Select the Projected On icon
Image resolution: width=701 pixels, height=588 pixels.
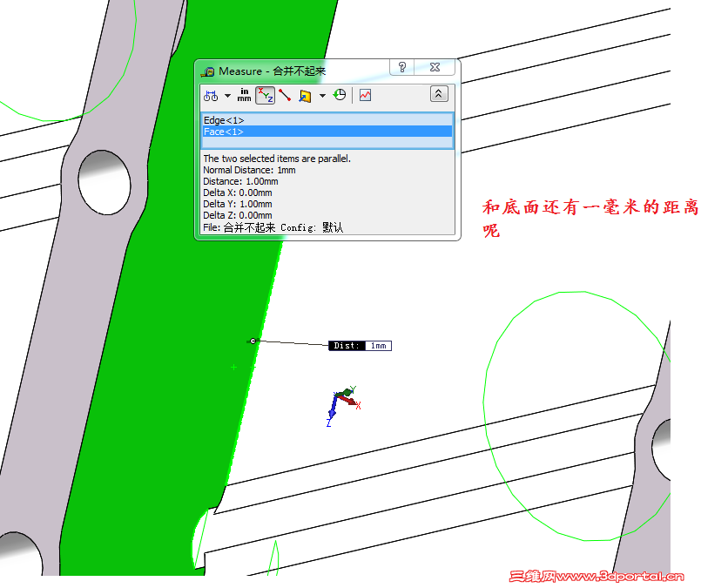tap(305, 96)
